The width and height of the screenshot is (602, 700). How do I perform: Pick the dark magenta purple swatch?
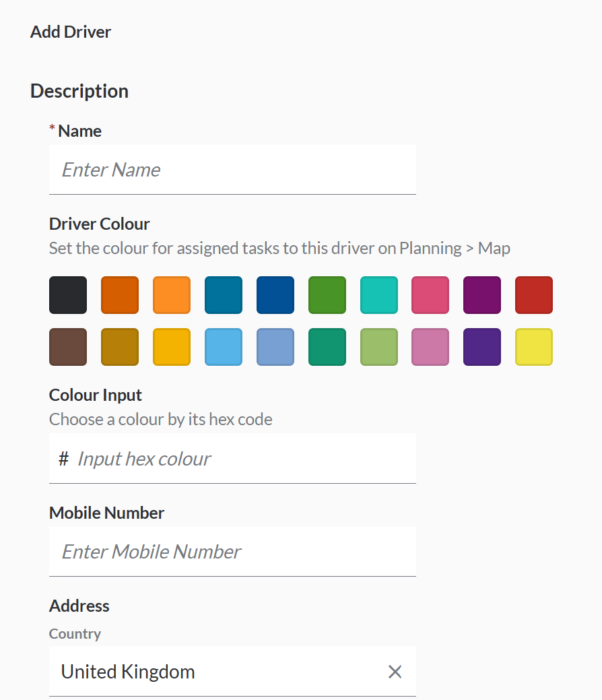pyautogui.click(x=482, y=295)
